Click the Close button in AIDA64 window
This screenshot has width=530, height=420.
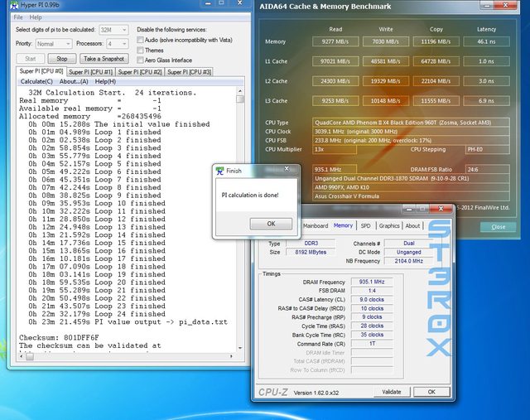(x=499, y=227)
